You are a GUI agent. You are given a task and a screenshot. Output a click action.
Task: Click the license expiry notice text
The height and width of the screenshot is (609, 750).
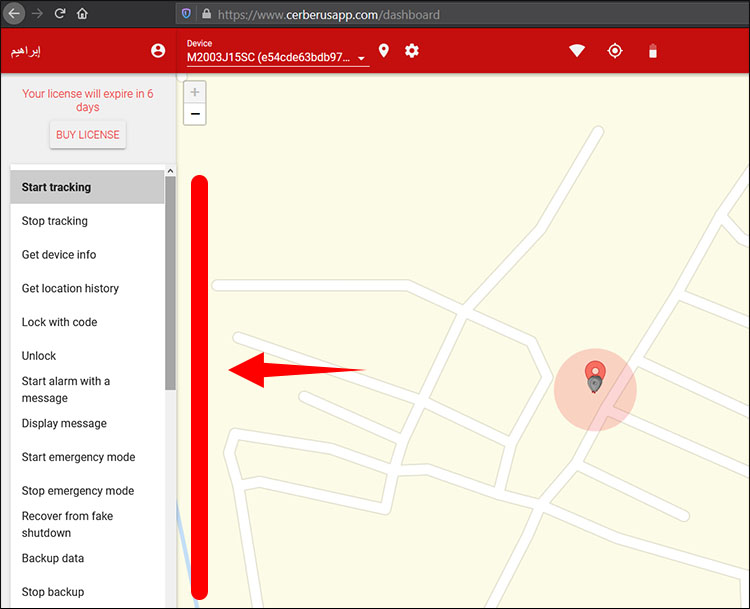pos(88,100)
